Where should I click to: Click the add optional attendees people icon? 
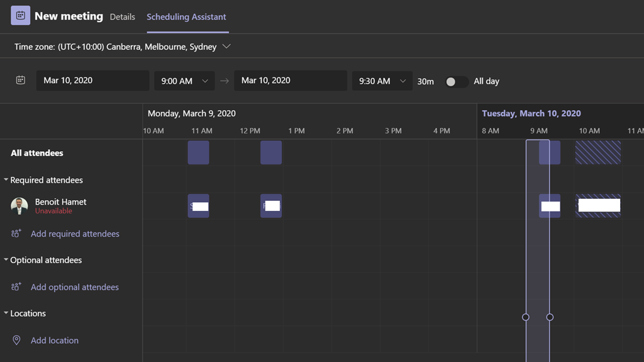click(16, 287)
